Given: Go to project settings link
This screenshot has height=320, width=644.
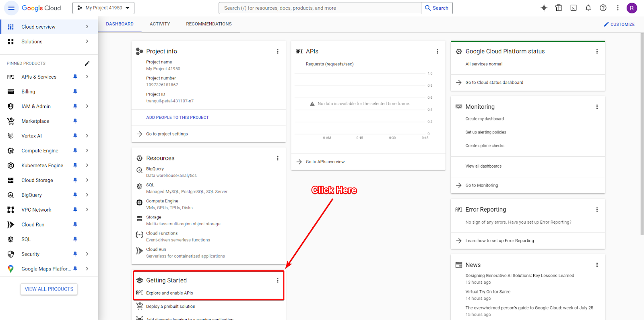Looking at the screenshot, I should click(167, 134).
